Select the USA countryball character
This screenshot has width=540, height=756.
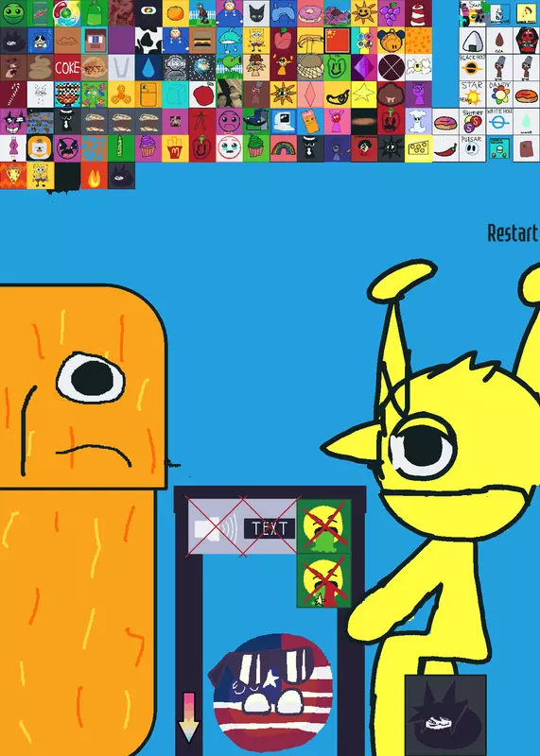coord(271,693)
